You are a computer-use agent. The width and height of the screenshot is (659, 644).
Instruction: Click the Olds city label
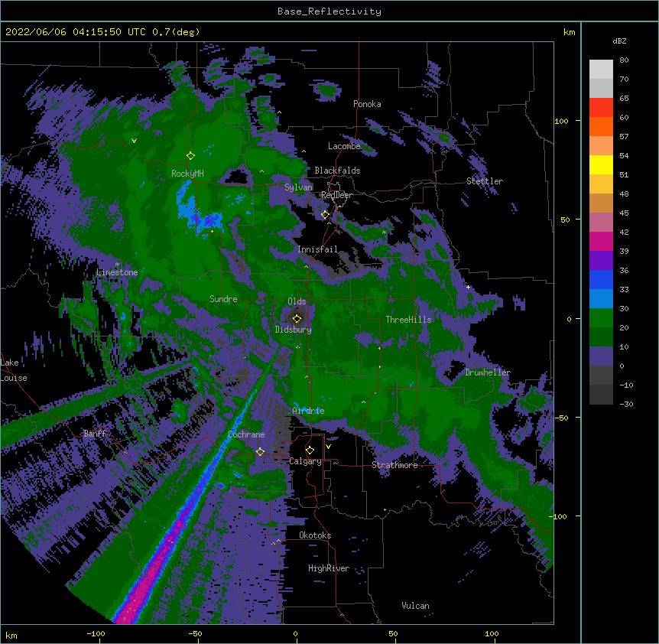coord(297,301)
